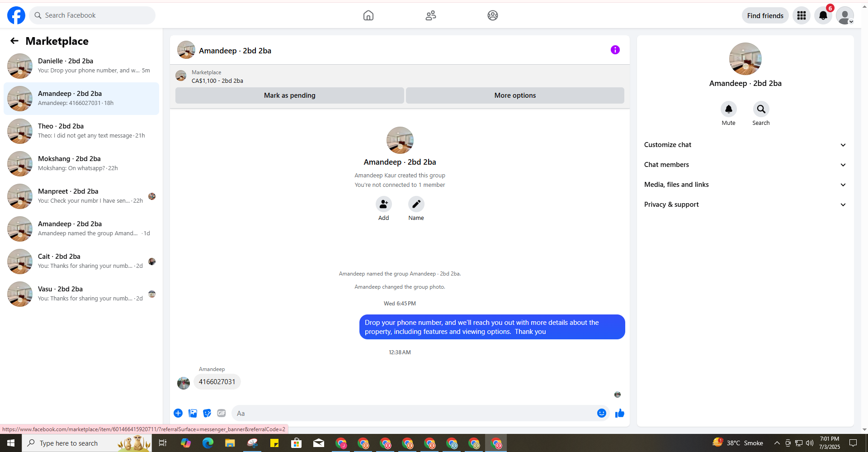This screenshot has height=452, width=868.
Task: Select the Amandeep conversation showing 4166027031
Action: coord(81,99)
